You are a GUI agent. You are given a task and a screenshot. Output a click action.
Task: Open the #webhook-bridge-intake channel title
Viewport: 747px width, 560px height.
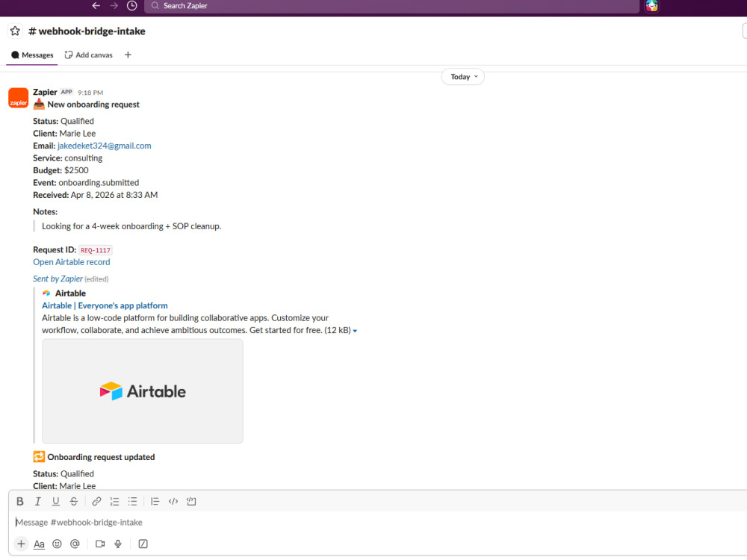[87, 31]
